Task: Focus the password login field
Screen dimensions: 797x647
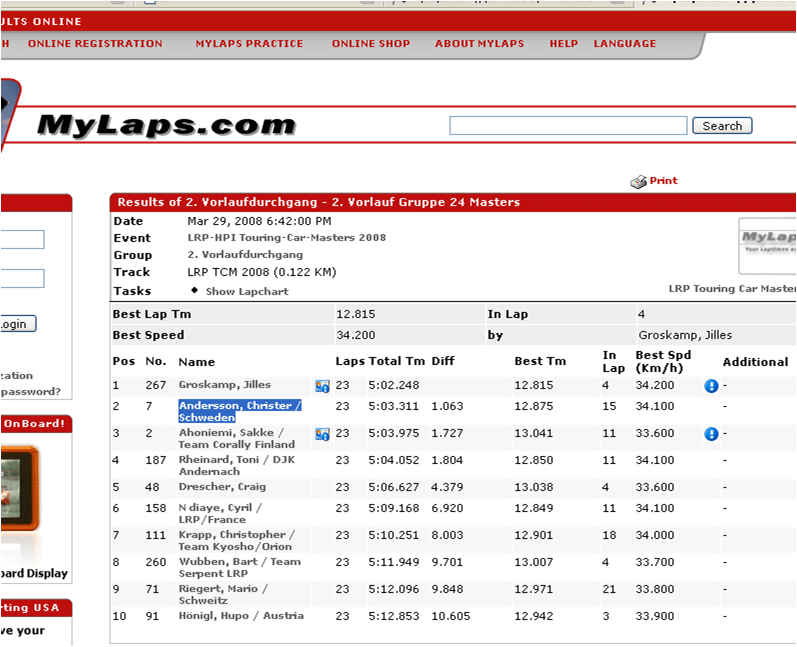Action: [x=22, y=279]
